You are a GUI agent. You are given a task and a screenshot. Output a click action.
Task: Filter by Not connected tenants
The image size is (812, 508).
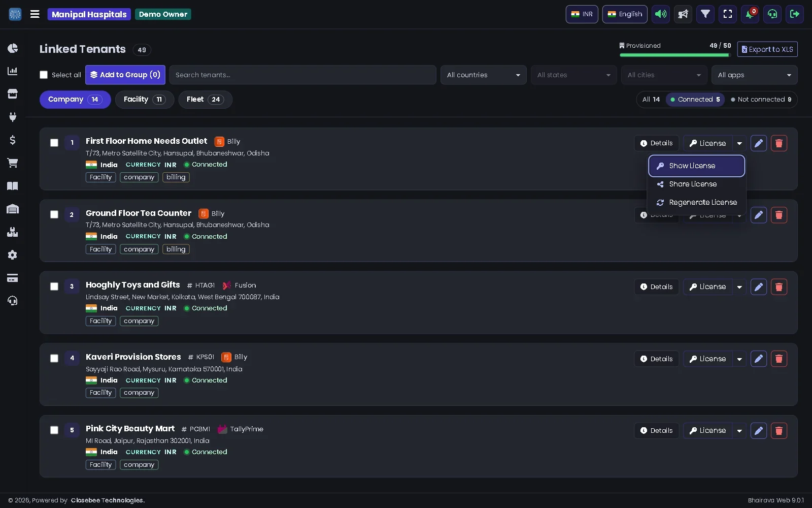point(761,100)
